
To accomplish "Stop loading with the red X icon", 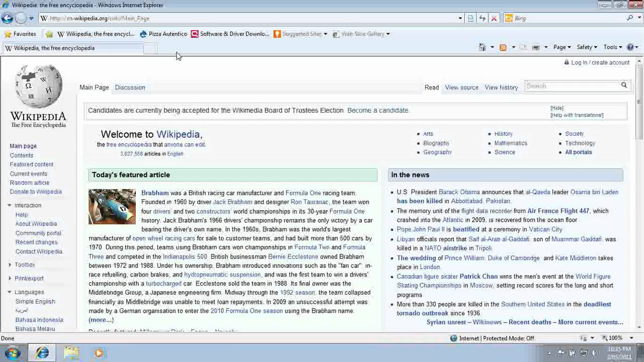I will pyautogui.click(x=494, y=18).
